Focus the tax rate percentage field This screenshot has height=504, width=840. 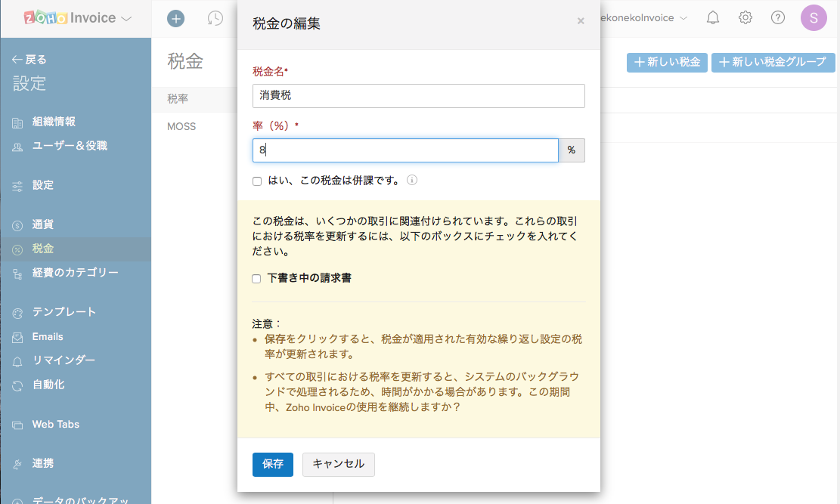405,150
